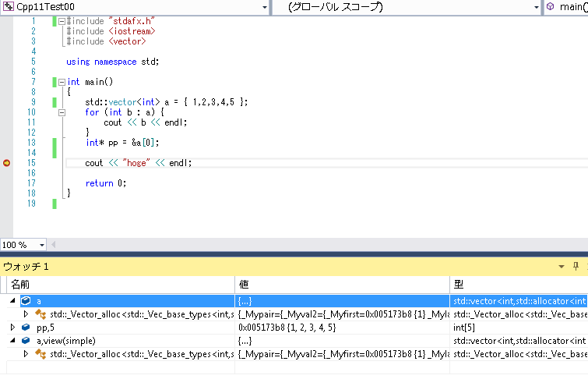Collapse the for loop outline on line 10
This screenshot has width=588, height=379.
pyautogui.click(x=62, y=112)
